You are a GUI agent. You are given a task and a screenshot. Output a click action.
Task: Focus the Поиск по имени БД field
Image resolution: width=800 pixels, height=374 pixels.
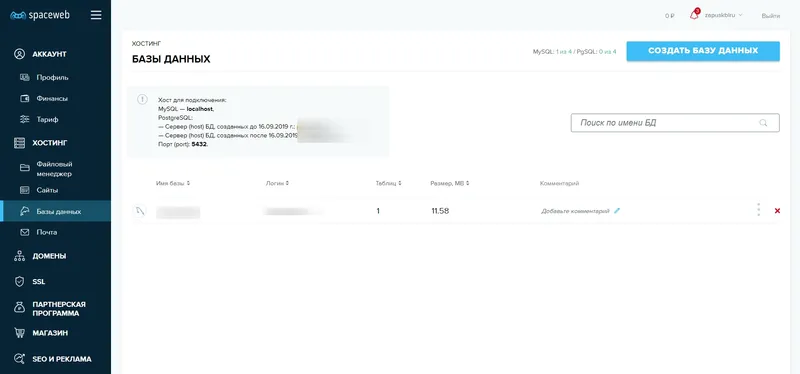point(674,123)
